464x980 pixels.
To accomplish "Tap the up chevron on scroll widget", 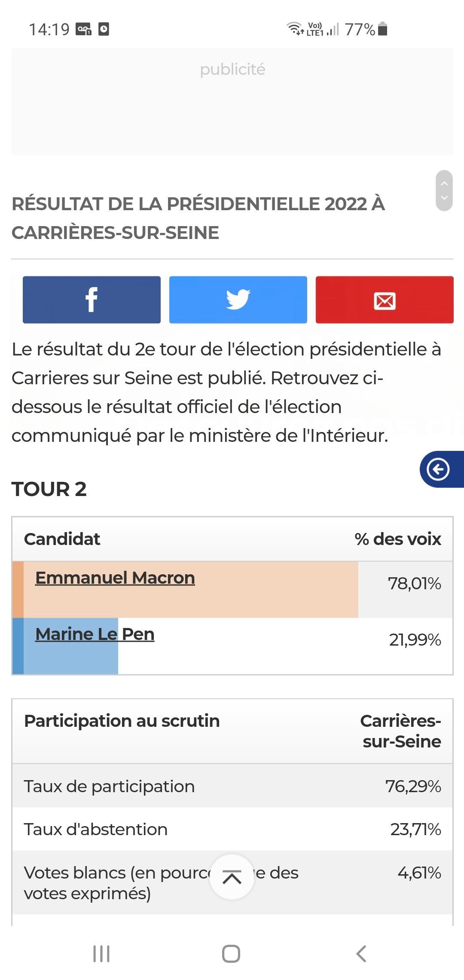I will pos(444,184).
